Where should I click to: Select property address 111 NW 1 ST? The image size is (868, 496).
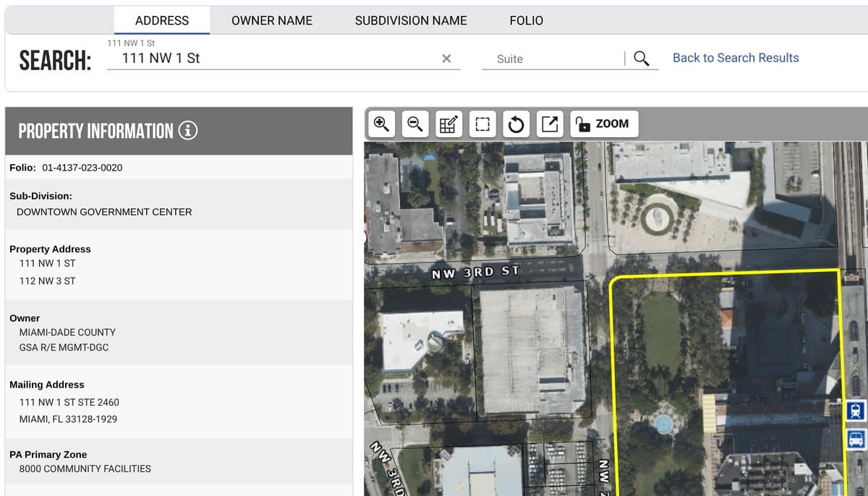[x=48, y=263]
